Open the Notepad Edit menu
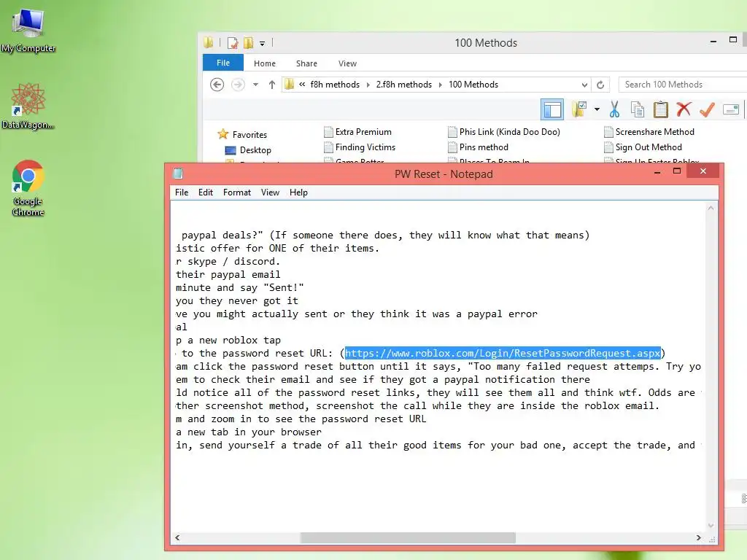Viewport: 747px width, 560px height. [x=205, y=192]
